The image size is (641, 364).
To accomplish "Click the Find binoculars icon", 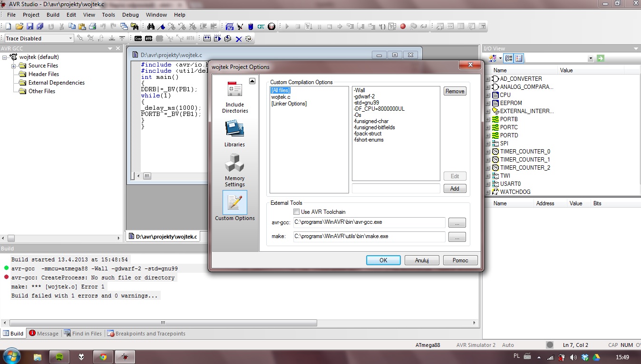I will (151, 27).
